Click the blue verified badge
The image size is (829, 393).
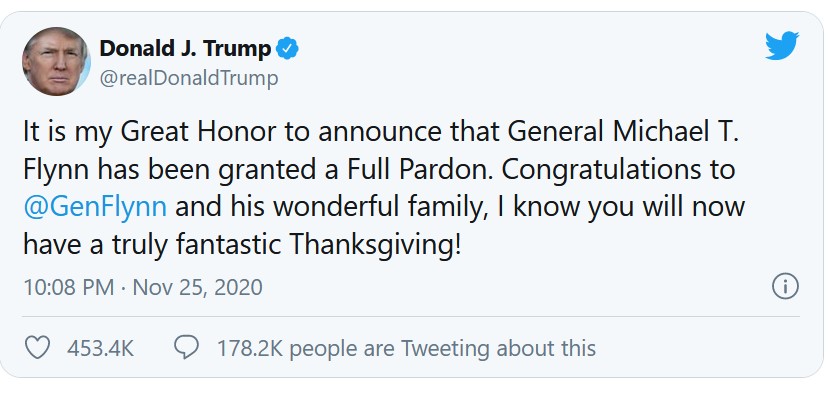(288, 49)
